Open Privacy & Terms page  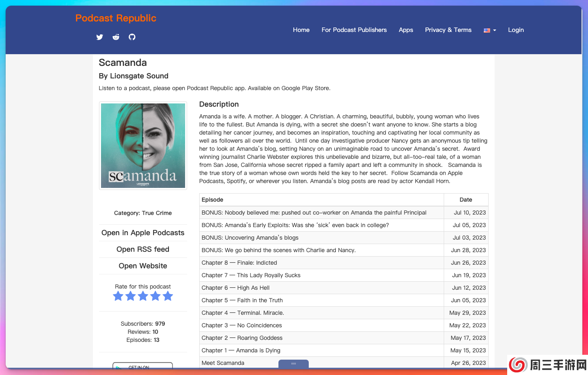448,30
